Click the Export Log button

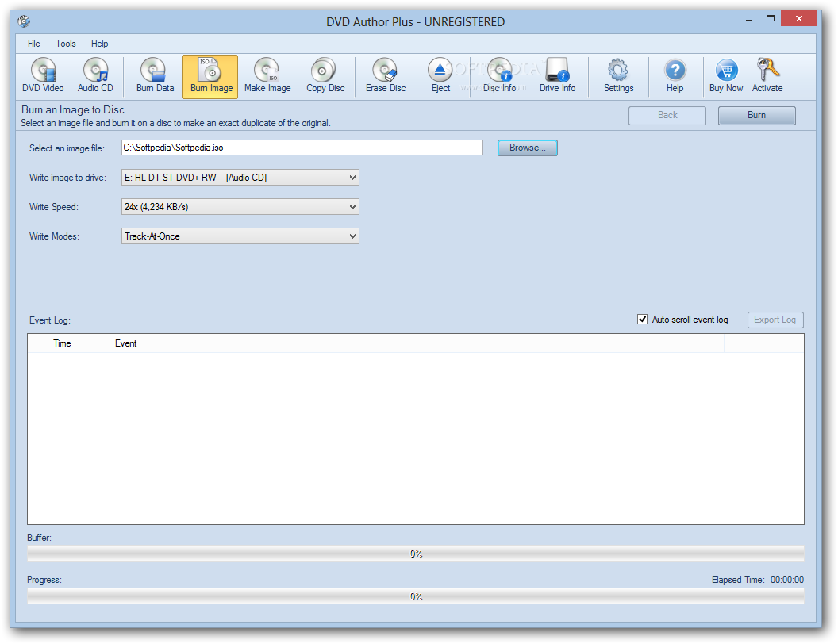(775, 320)
